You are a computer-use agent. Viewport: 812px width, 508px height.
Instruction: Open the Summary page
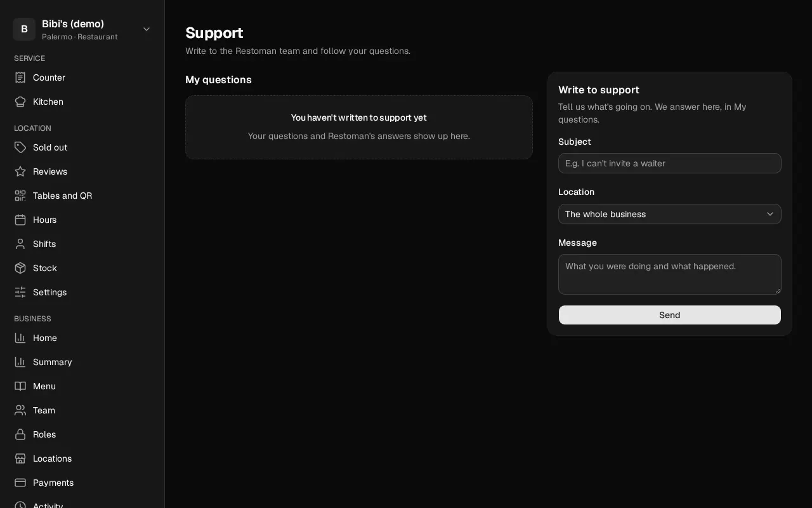click(82, 362)
